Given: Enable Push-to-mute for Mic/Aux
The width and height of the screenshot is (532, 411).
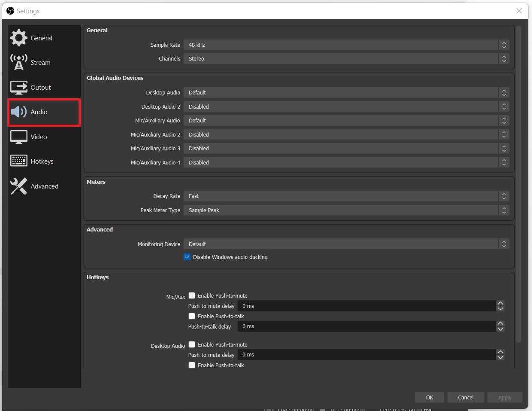Looking at the screenshot, I should [192, 295].
